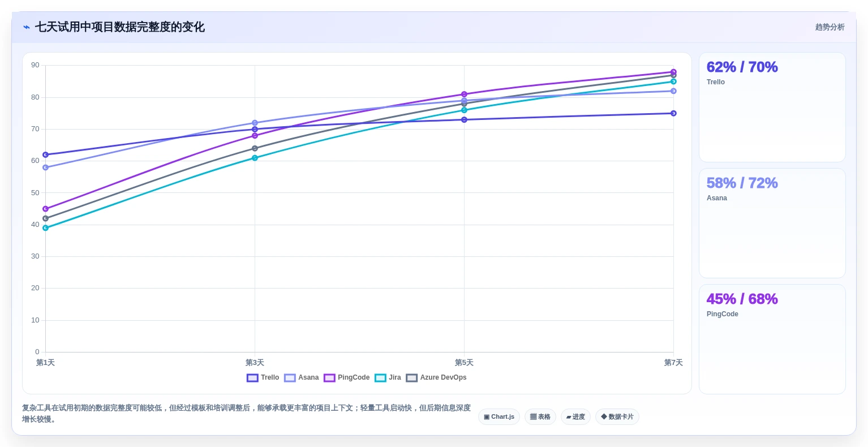
Task: Click Jira data point at 第3天
Action: [x=255, y=158]
